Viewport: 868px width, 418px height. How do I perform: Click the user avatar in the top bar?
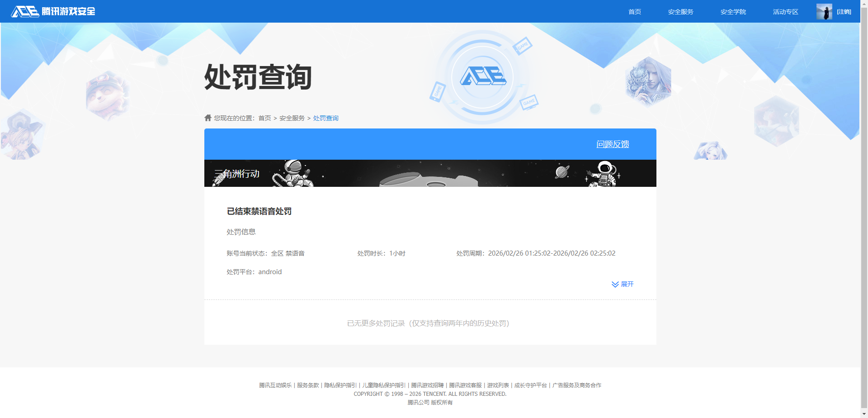(x=824, y=11)
